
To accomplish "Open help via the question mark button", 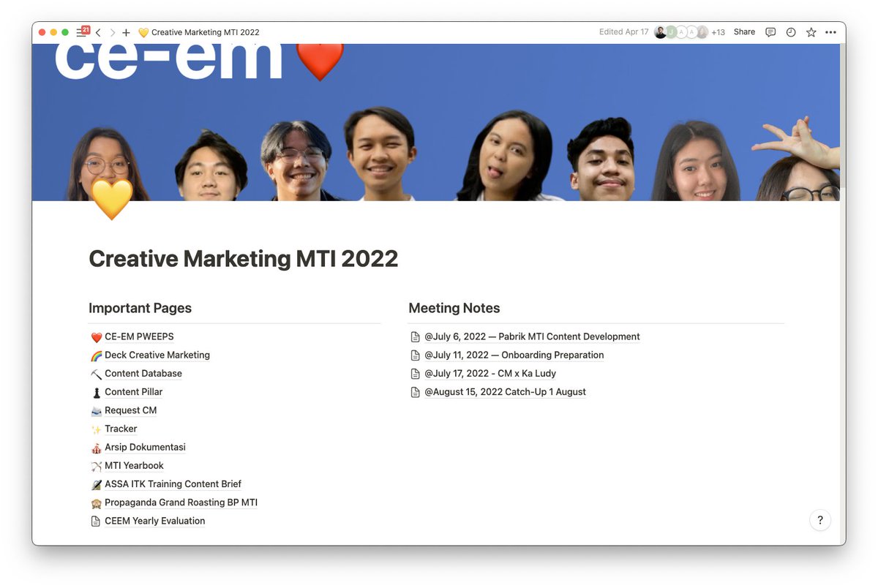I will tap(820, 520).
